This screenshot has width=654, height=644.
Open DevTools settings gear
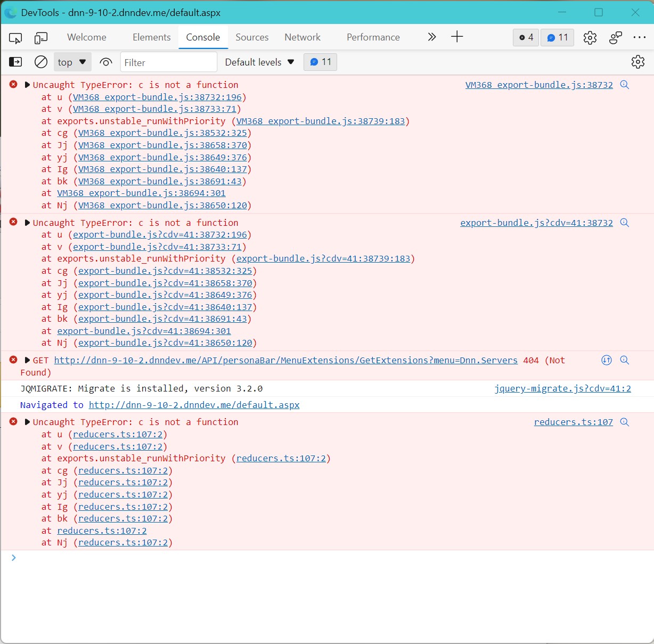(x=590, y=37)
